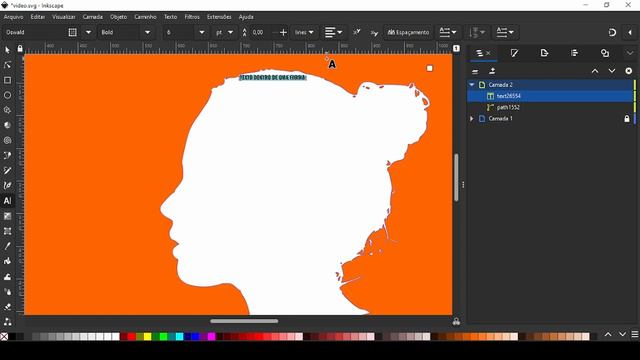
Task: Open the dock panels chevron menu
Action: pyautogui.click(x=630, y=53)
